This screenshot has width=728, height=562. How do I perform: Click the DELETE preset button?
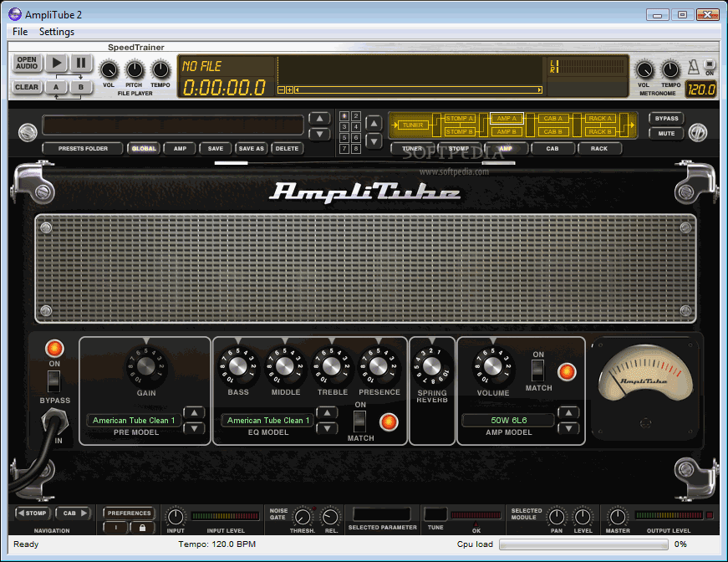287,149
